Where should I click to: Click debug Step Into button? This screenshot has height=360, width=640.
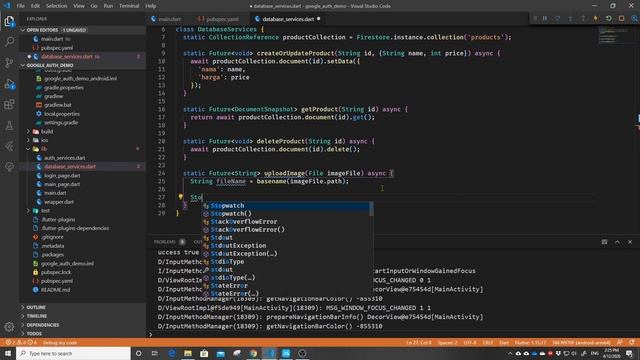point(570,19)
